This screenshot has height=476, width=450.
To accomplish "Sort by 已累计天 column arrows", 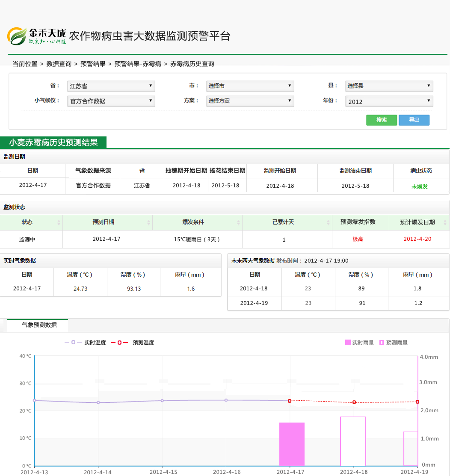I will click(328, 222).
